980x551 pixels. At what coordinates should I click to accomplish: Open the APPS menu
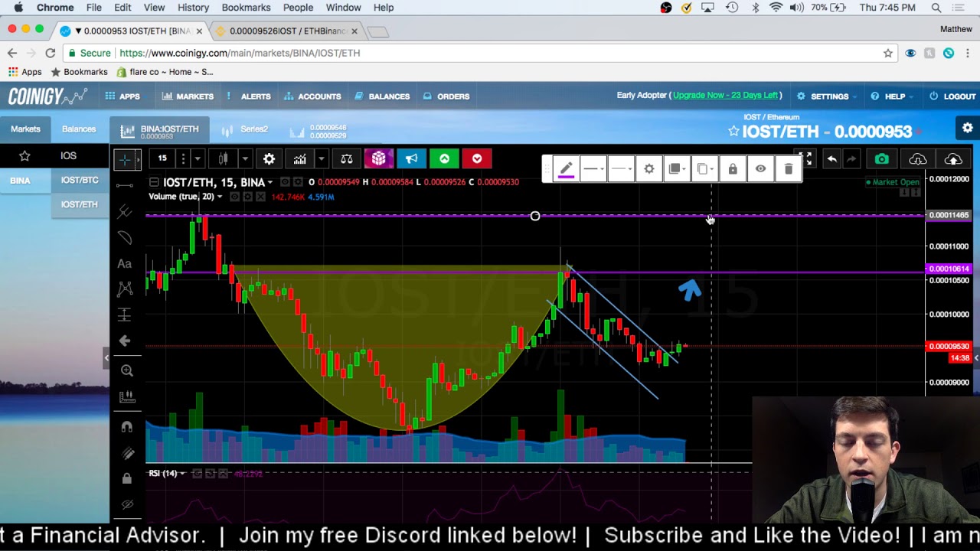pyautogui.click(x=122, y=96)
